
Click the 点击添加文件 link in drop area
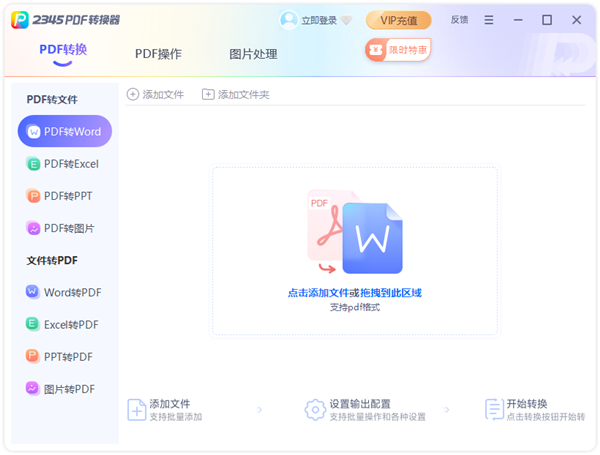(317, 293)
